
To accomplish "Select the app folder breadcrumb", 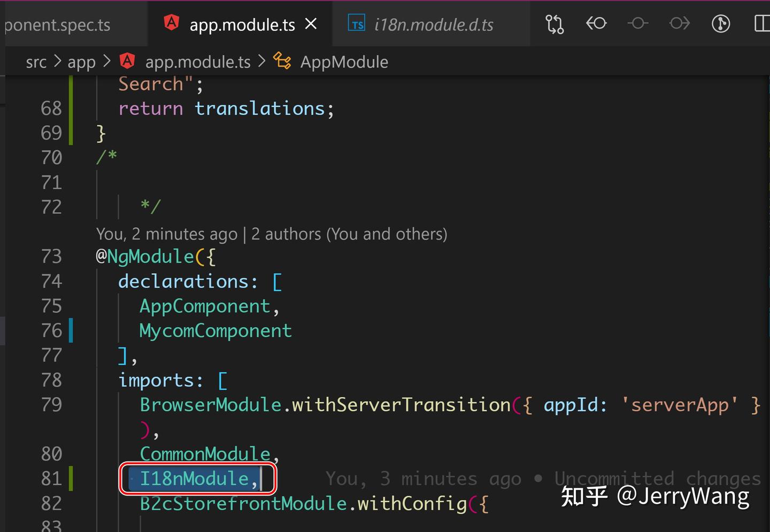I will pos(81,63).
